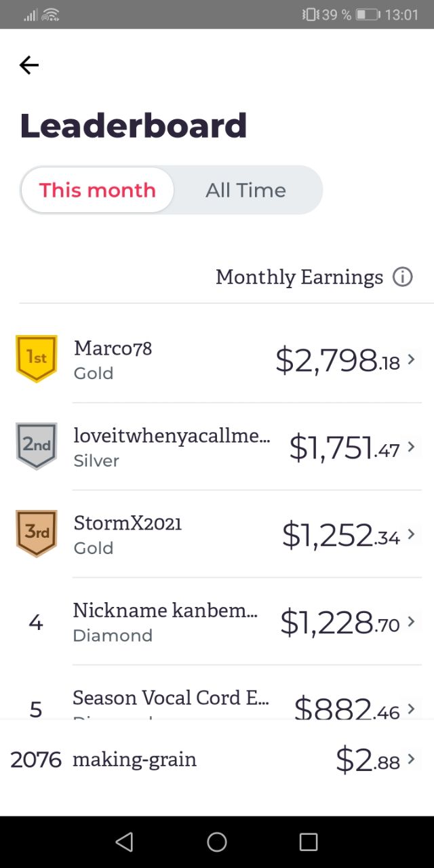Switch leaderboard to This month

point(98,190)
